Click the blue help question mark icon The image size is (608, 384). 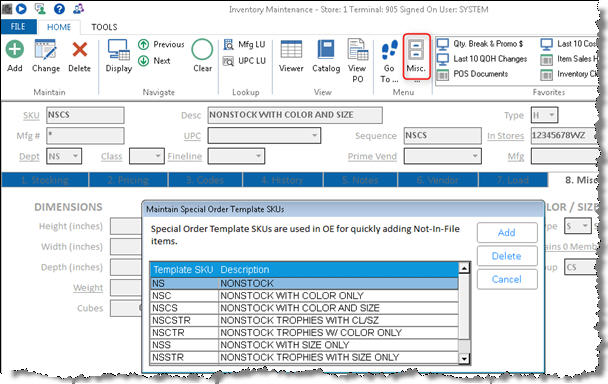[59, 9]
